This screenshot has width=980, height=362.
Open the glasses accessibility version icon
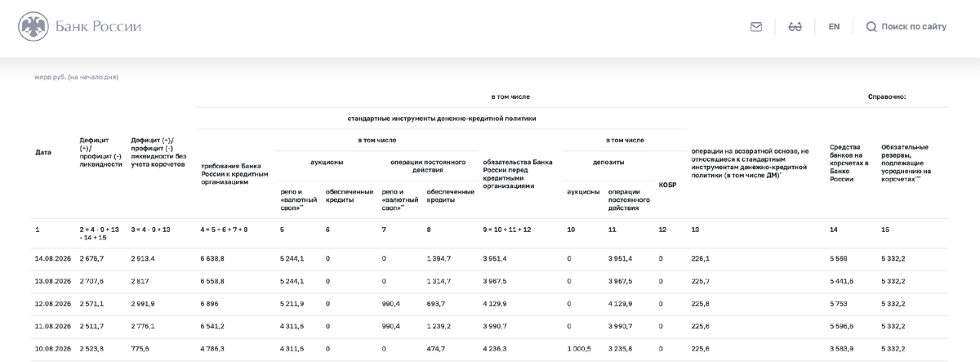point(795,27)
